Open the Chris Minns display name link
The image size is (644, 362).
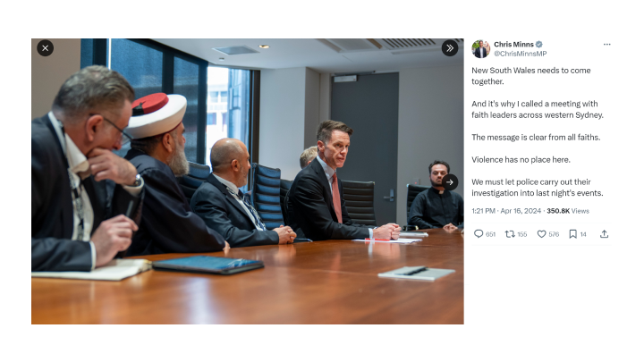coord(513,45)
